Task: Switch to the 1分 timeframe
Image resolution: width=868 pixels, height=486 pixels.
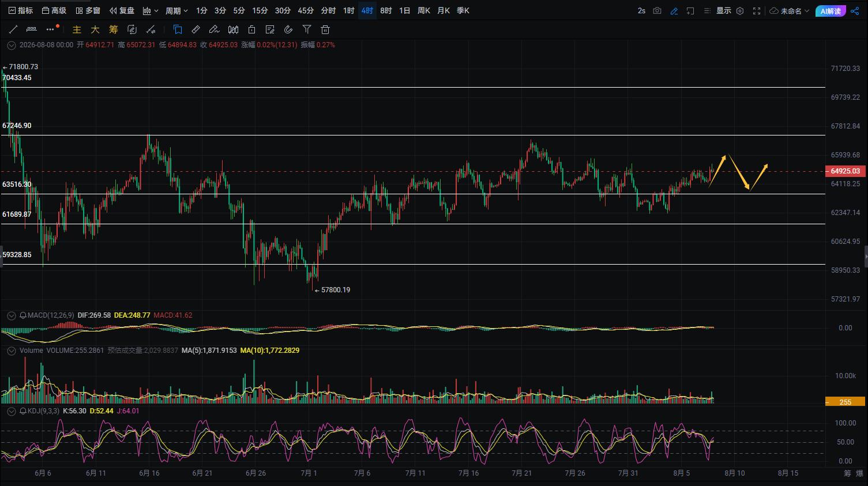Action: pyautogui.click(x=201, y=10)
